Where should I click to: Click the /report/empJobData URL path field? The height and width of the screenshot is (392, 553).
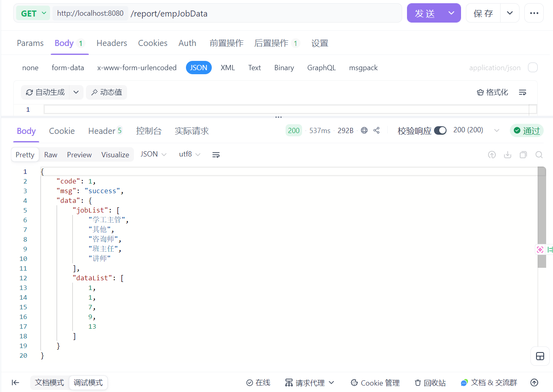264,13
